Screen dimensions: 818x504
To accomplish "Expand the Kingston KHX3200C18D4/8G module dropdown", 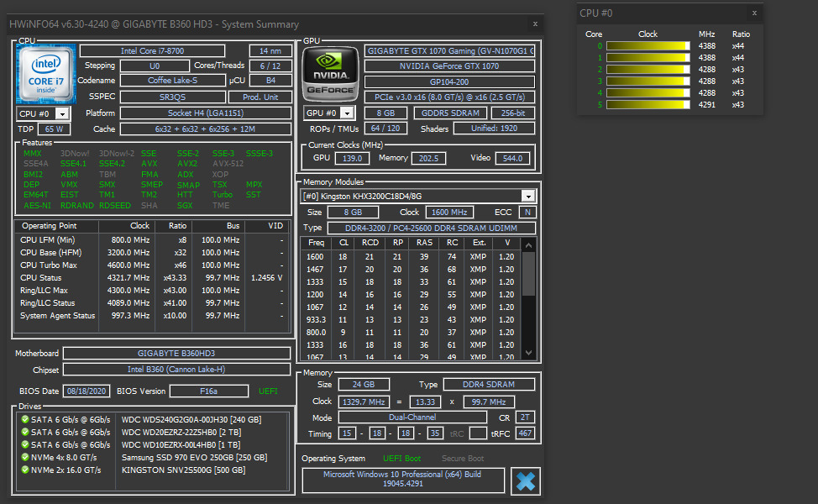I will (527, 196).
